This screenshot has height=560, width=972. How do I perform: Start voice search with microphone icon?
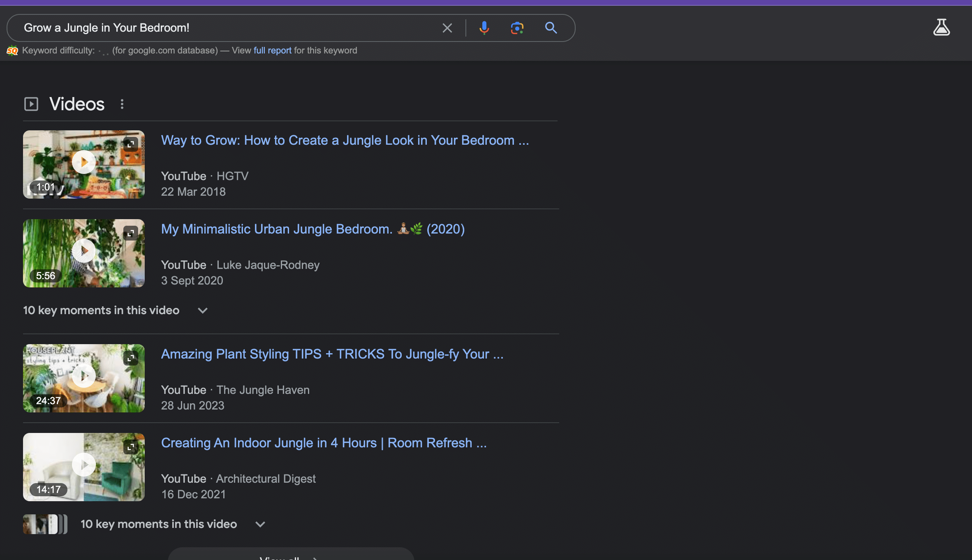pyautogui.click(x=484, y=28)
